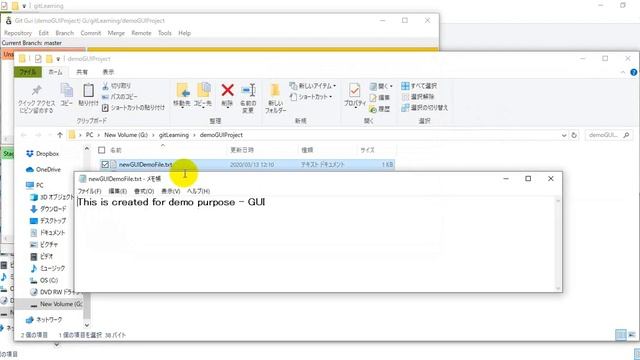Collapse the Explorer ribbon chevron
The width and height of the screenshot is (640, 360).
[623, 72]
